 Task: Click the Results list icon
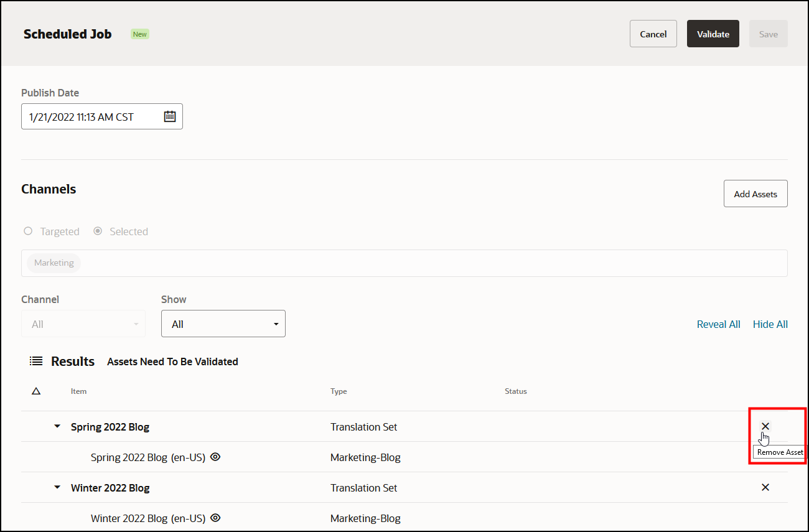coord(36,361)
